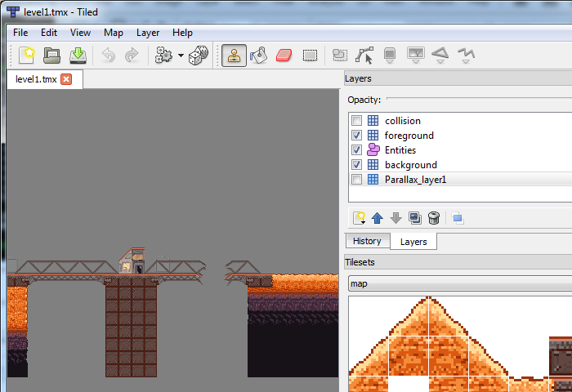Select the Rectangular Select tool
This screenshot has width=572, height=392.
[x=310, y=56]
